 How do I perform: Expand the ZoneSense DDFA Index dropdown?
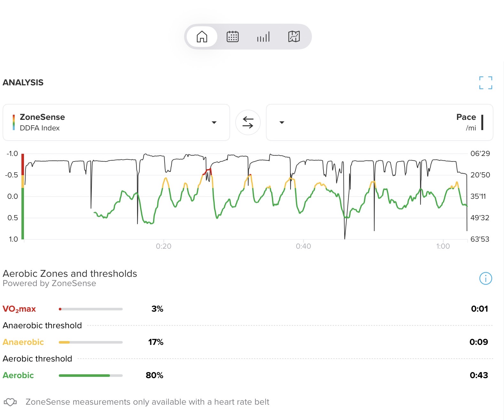(214, 122)
